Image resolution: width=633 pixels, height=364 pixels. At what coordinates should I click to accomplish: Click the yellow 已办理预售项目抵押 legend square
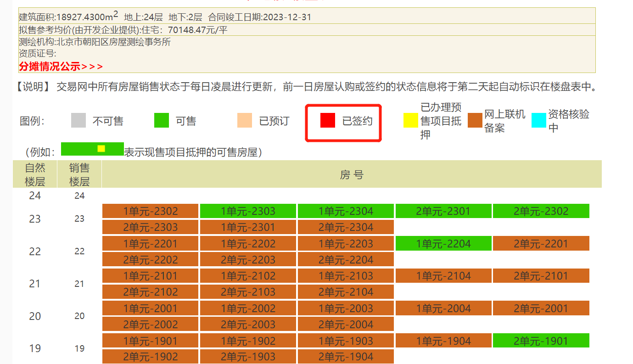(410, 121)
